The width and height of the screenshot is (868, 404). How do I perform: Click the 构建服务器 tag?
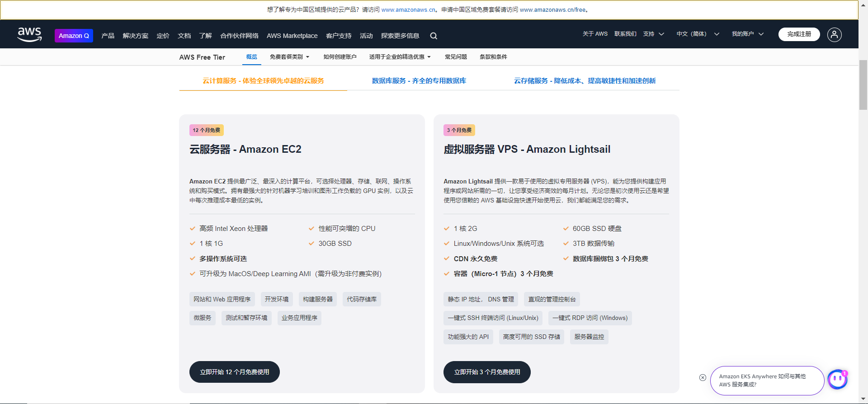318,299
